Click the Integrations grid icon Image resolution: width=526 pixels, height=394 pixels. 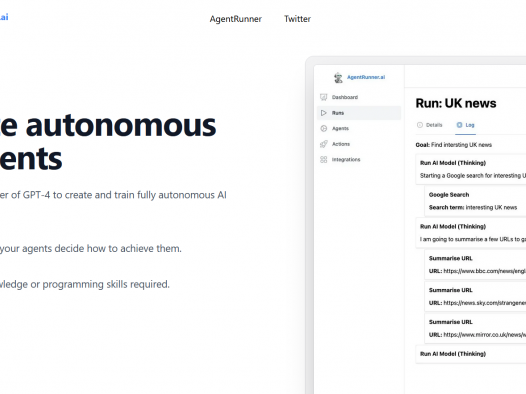pyautogui.click(x=323, y=160)
